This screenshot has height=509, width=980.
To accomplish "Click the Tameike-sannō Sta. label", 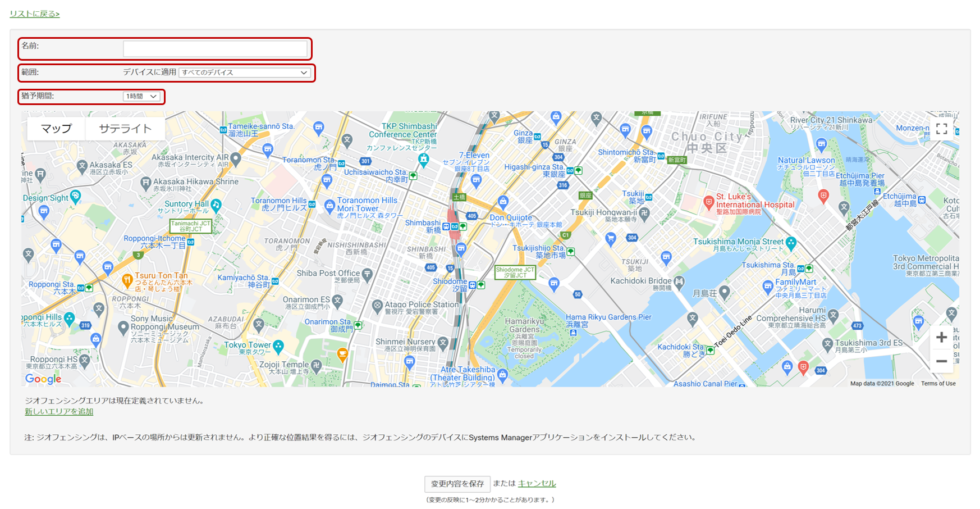I will click(x=261, y=130).
